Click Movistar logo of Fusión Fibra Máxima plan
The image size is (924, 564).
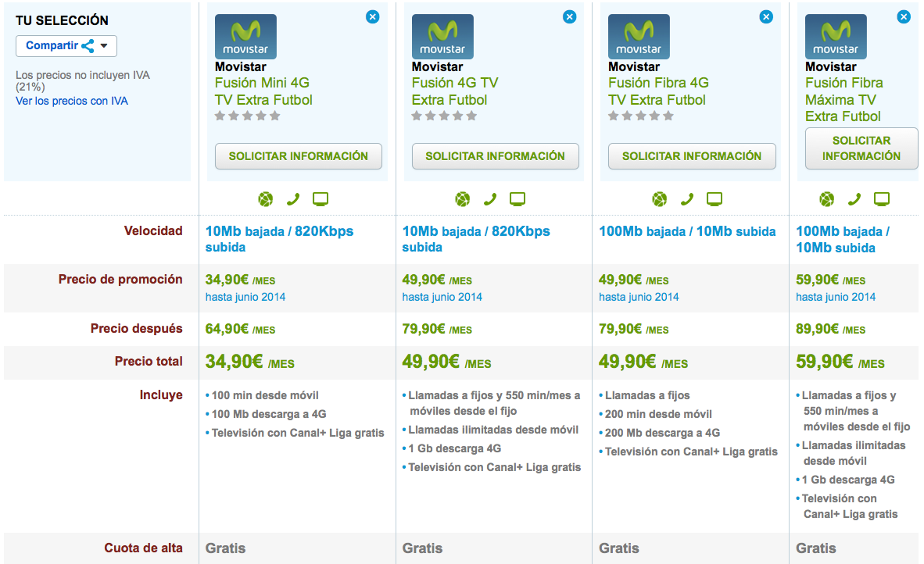click(836, 37)
